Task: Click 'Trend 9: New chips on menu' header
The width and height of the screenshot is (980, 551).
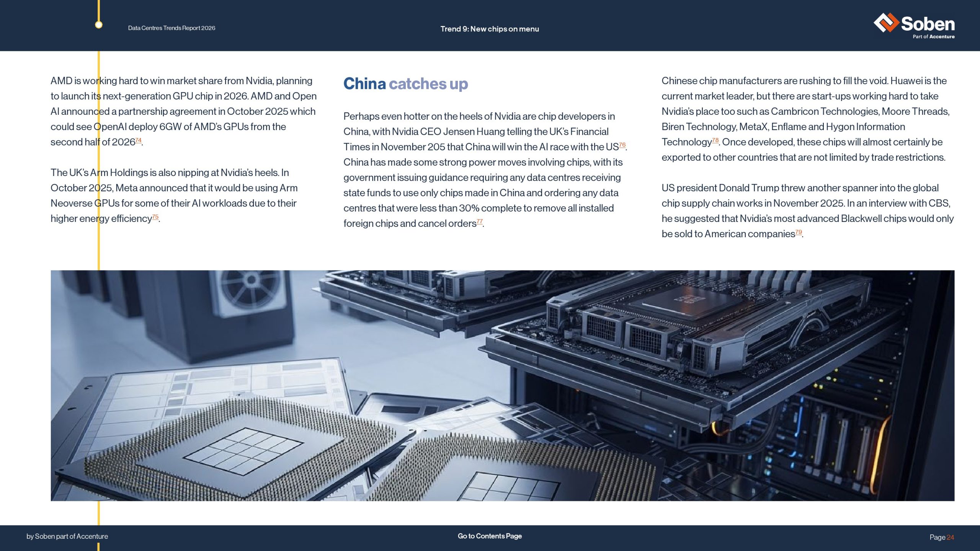Action: [x=490, y=29]
